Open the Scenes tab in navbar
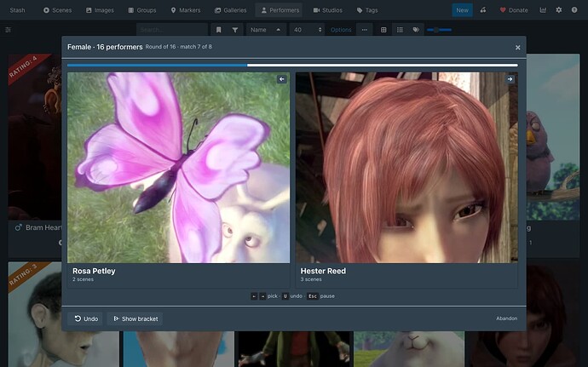Viewport: 588px width, 367px height. tap(57, 10)
